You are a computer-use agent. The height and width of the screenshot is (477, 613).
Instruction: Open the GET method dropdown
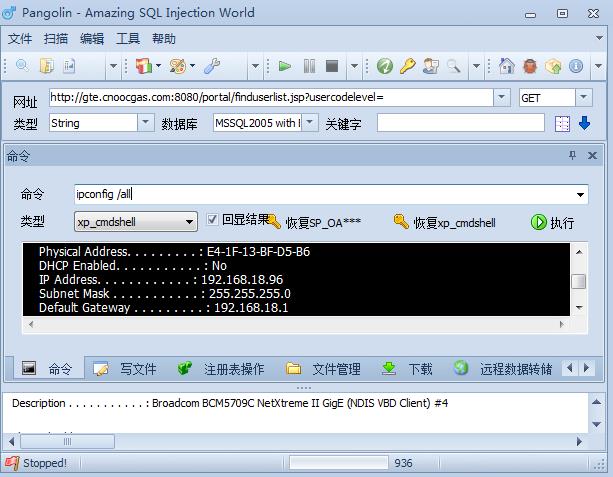(x=584, y=97)
